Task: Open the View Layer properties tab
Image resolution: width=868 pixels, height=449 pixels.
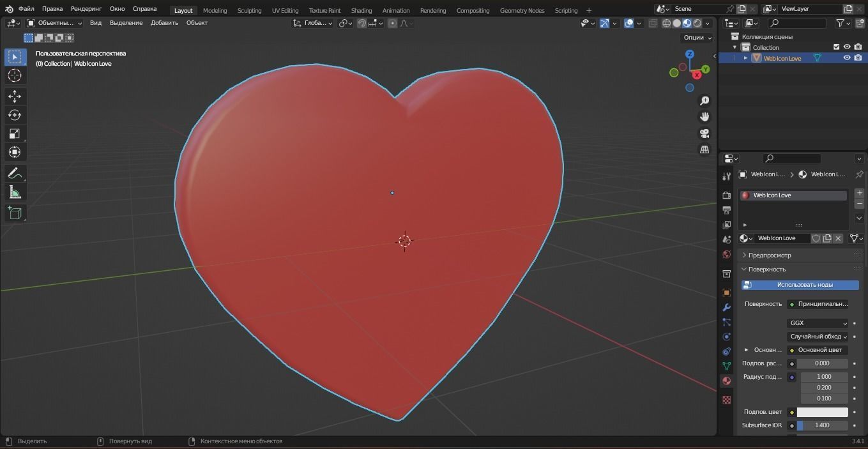Action: coord(726,225)
